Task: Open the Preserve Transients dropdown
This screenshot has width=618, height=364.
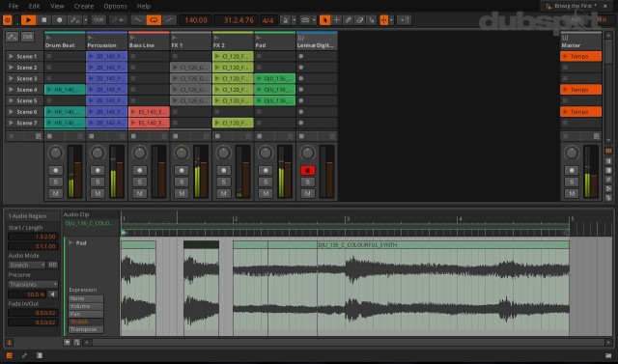Action: pyautogui.click(x=33, y=284)
